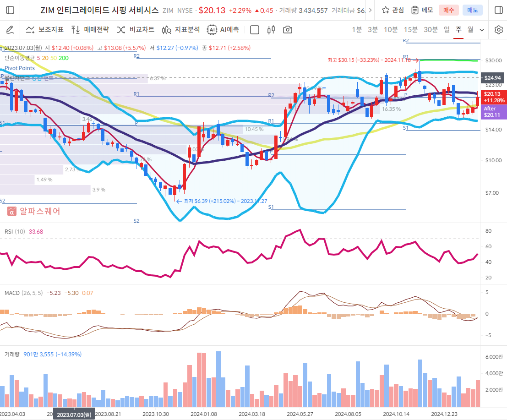Click the purple After $20.11 price tag
This screenshot has width=507, height=420.
(494, 112)
